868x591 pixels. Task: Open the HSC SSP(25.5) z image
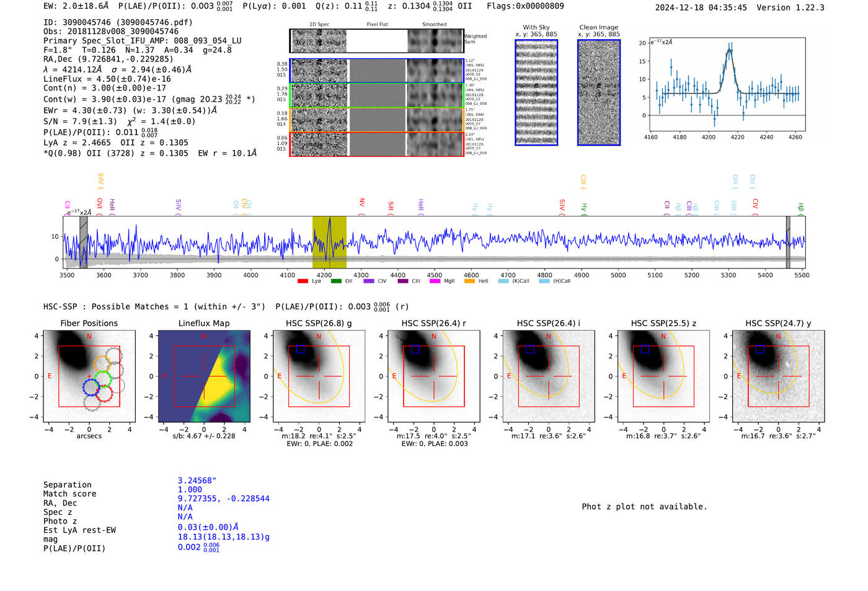[663, 376]
